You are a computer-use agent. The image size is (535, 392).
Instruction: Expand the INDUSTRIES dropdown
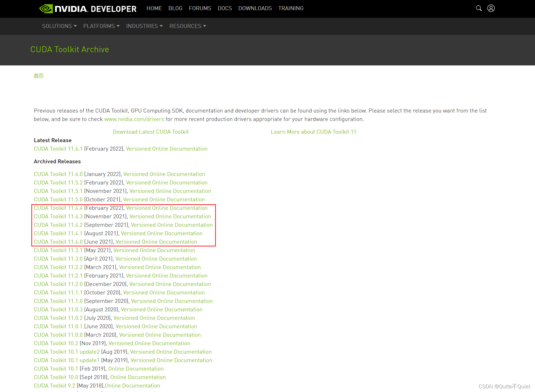(x=145, y=26)
